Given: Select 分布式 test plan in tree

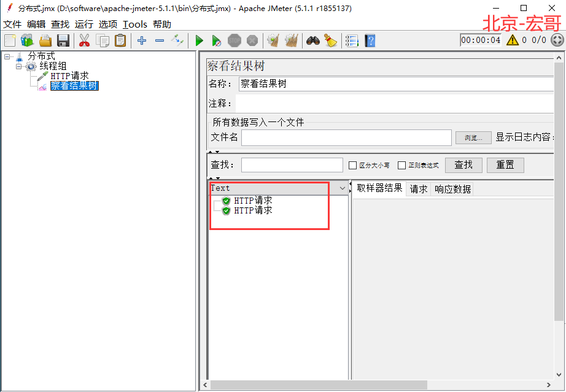Looking at the screenshot, I should point(41,56).
